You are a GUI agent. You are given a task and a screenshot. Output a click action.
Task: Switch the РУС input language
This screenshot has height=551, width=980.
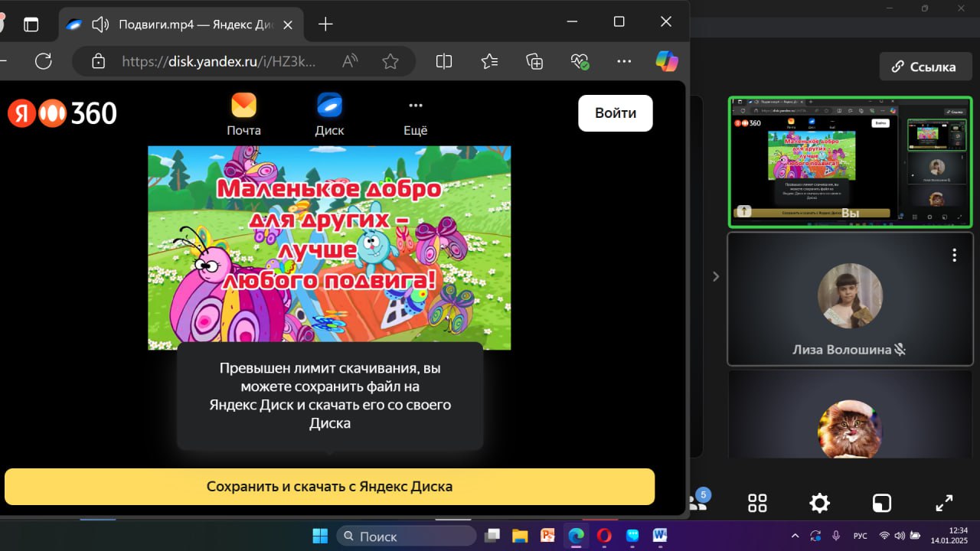(x=861, y=536)
